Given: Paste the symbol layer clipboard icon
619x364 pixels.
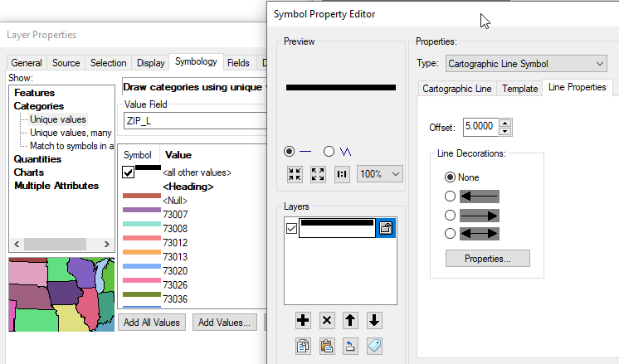Looking at the screenshot, I should tap(327, 347).
